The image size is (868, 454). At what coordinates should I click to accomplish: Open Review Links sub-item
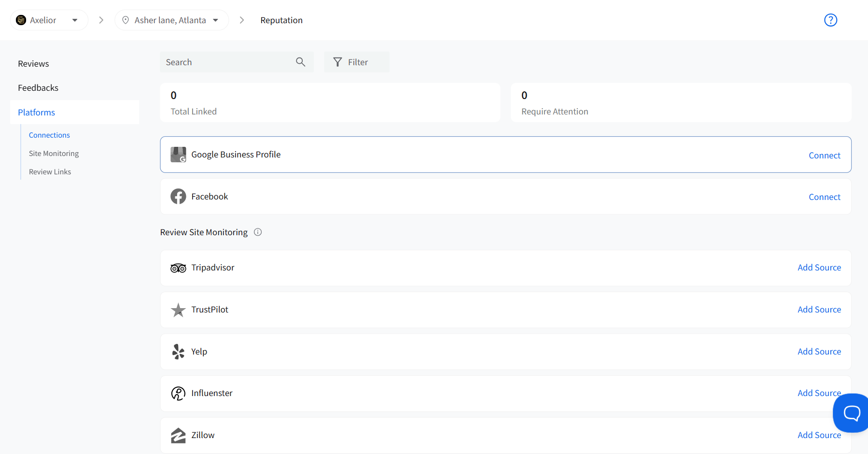[x=50, y=172]
